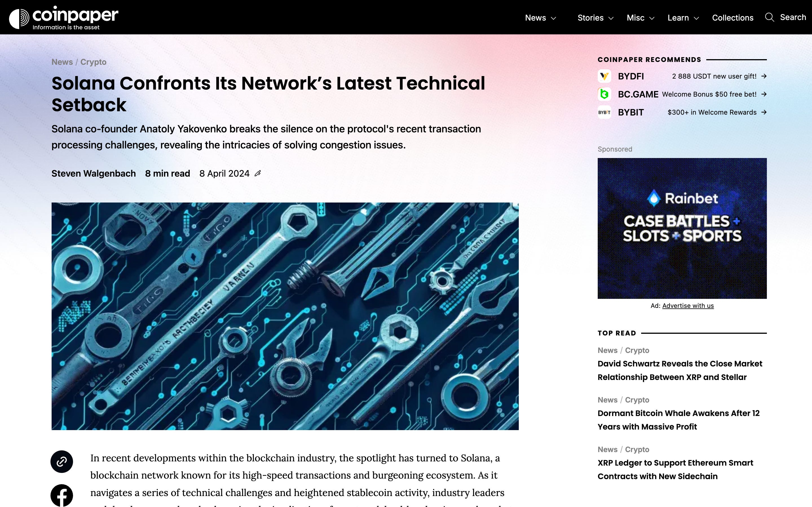Go to Collections page
The height and width of the screenshot is (507, 812).
(732, 18)
